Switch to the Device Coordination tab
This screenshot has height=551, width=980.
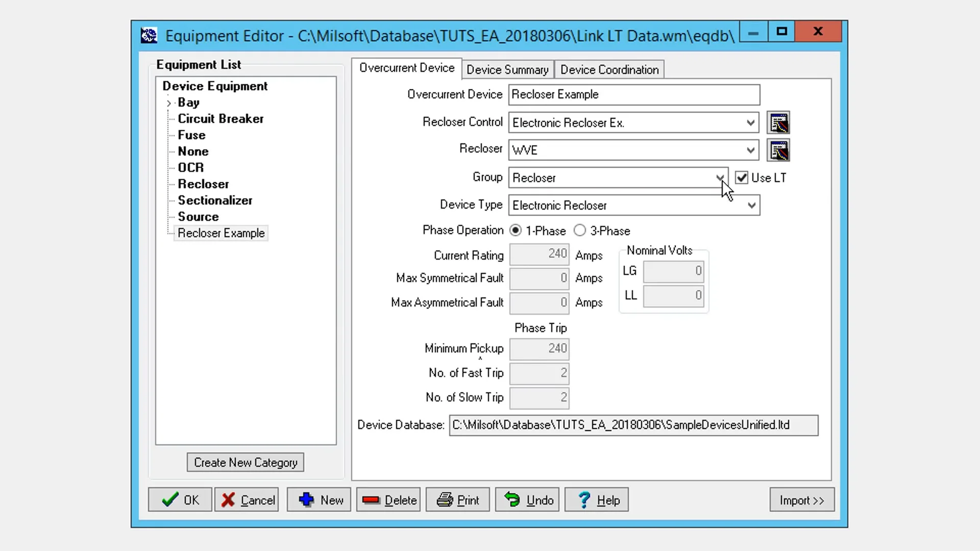point(609,69)
